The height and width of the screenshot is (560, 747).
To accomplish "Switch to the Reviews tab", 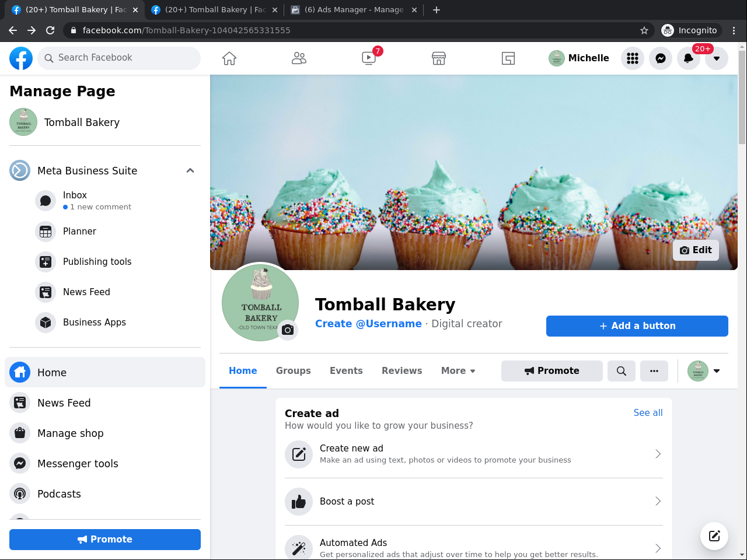I will 402,371.
